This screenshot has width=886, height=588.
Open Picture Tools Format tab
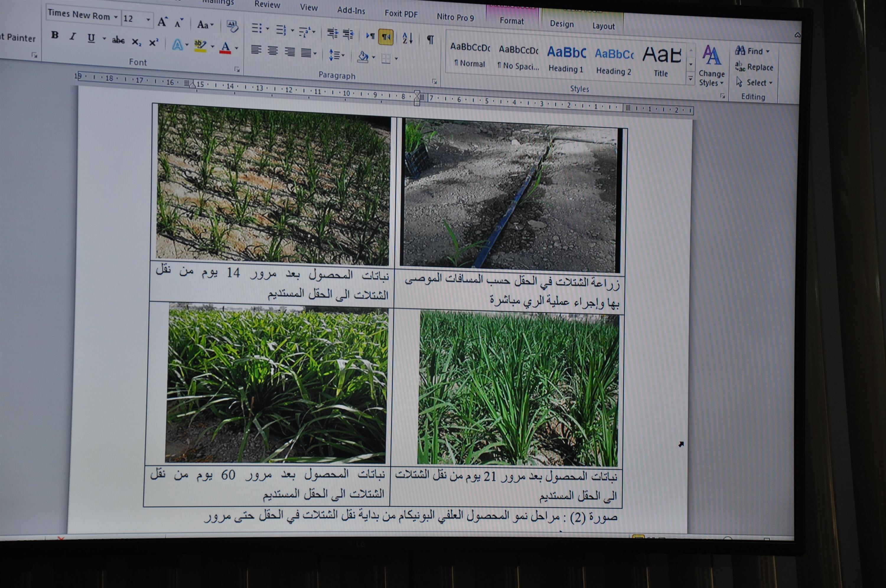coord(512,21)
